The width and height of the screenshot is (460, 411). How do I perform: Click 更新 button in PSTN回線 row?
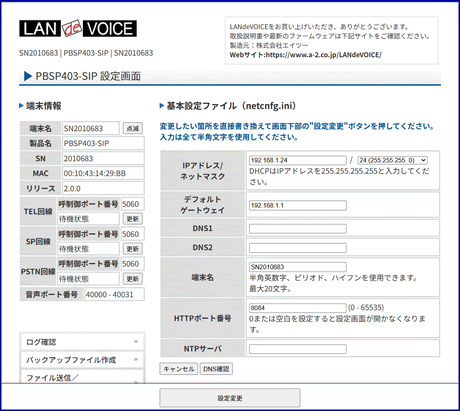[x=133, y=279]
